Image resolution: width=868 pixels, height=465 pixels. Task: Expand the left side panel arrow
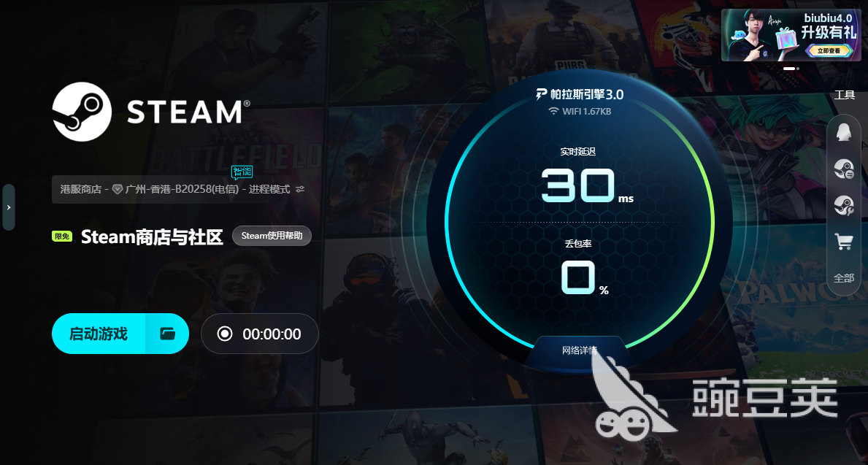coord(8,207)
